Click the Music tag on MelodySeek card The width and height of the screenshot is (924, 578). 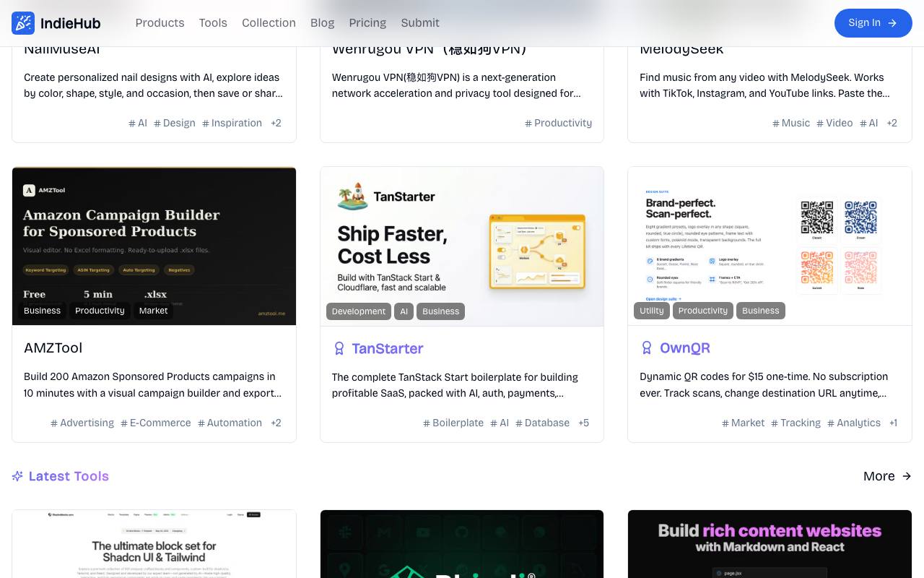click(791, 123)
